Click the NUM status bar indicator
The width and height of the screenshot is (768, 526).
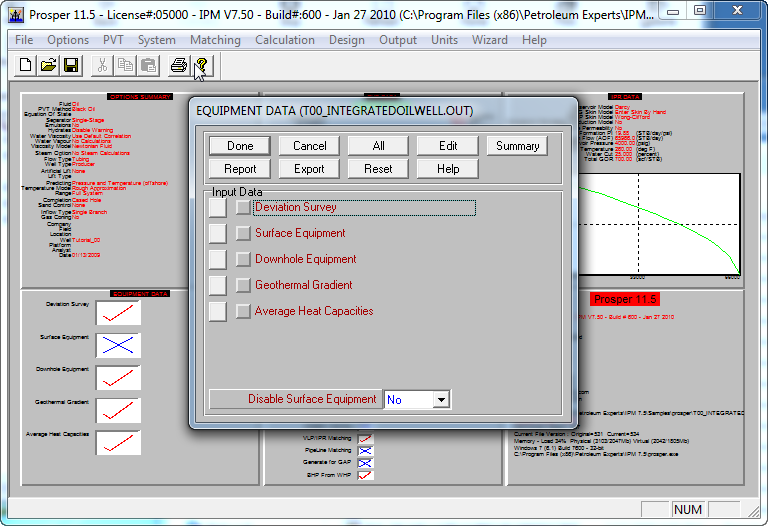(688, 510)
